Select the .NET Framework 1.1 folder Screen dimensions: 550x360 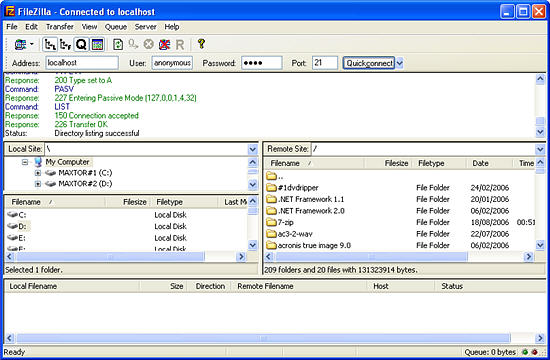310,199
